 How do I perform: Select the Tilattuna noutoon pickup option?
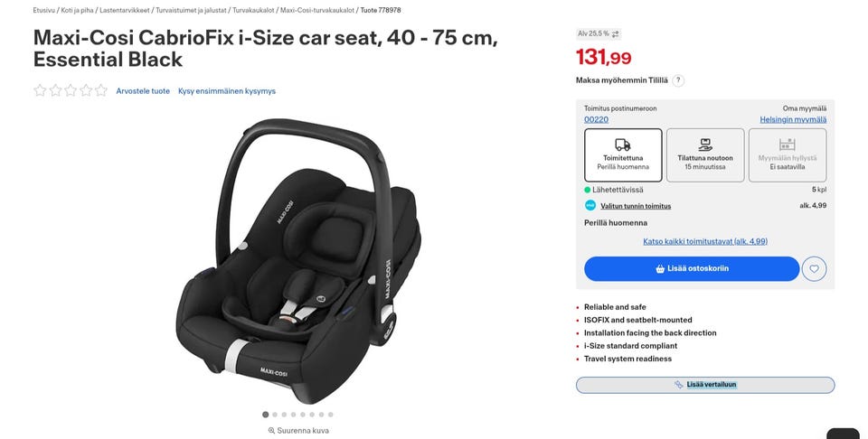[705, 155]
